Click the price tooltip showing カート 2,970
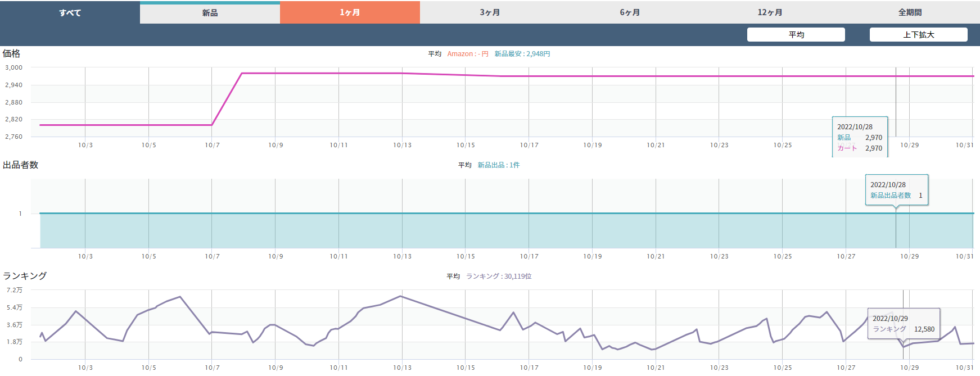The image size is (980, 376). (x=860, y=148)
